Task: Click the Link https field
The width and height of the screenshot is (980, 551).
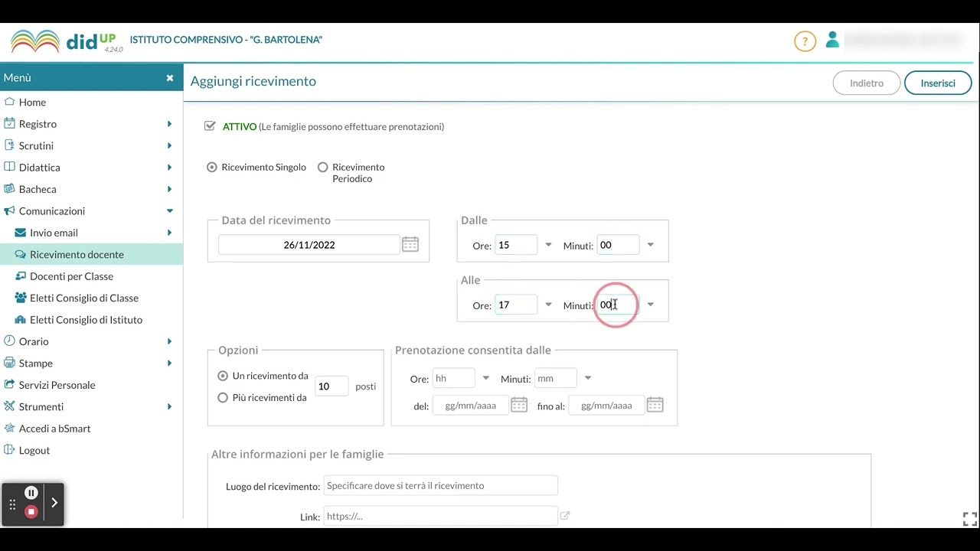Action: pyautogui.click(x=440, y=516)
